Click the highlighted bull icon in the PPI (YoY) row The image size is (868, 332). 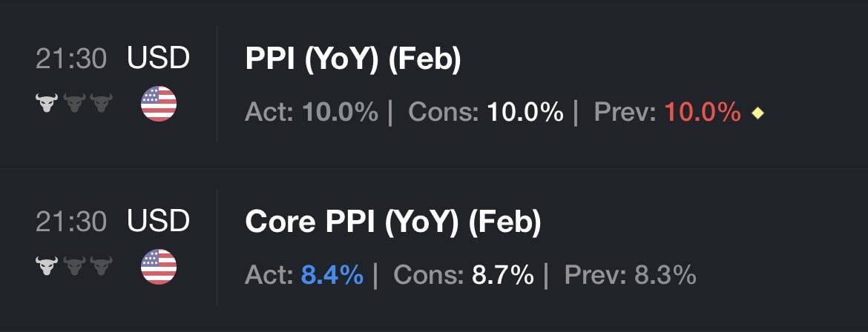(47, 104)
